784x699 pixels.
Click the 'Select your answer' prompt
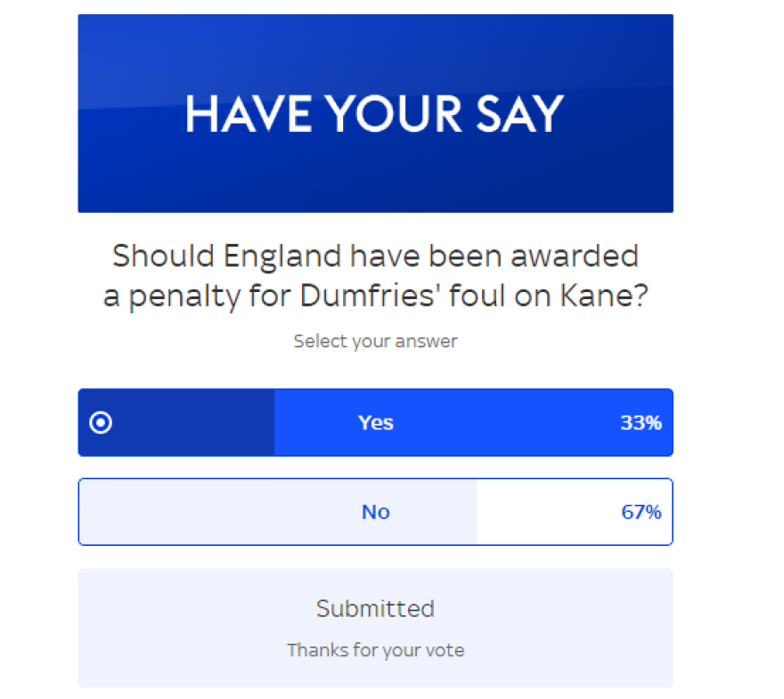click(375, 341)
